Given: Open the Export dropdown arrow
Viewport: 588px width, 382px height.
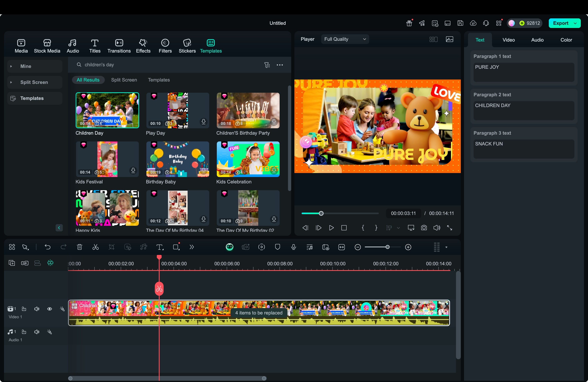Looking at the screenshot, I should (x=575, y=23).
